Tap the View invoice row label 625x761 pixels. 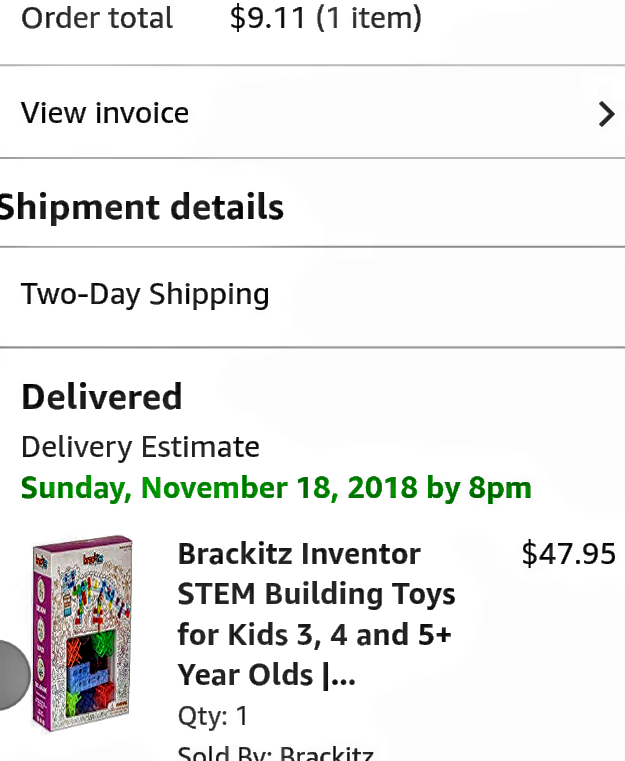[x=105, y=113]
